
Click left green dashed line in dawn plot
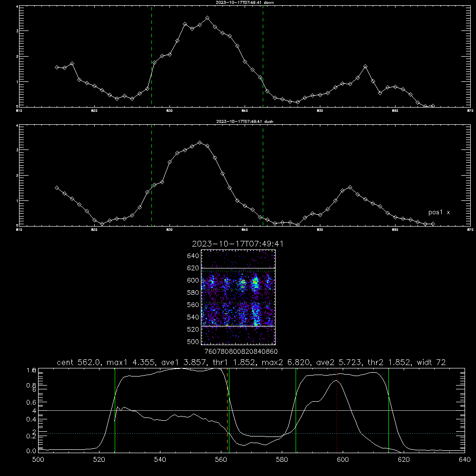tap(151, 56)
